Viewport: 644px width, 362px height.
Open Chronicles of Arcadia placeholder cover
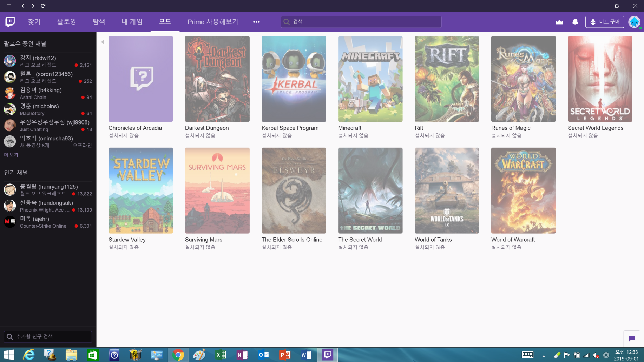click(x=140, y=79)
